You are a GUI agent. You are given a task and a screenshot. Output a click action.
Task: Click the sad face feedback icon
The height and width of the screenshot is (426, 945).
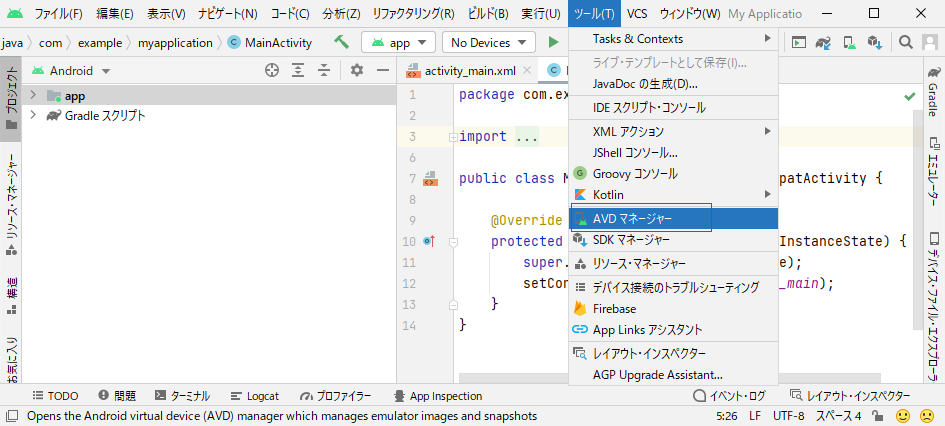[x=927, y=416]
